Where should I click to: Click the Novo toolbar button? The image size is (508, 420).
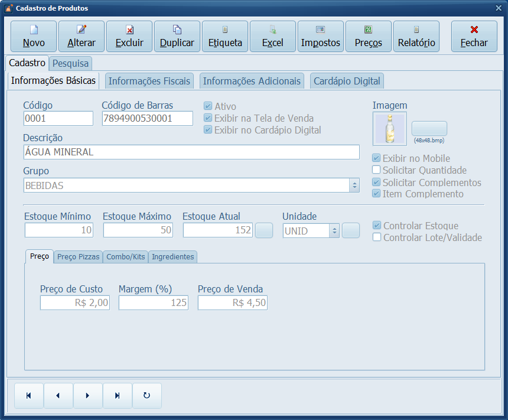(34, 37)
